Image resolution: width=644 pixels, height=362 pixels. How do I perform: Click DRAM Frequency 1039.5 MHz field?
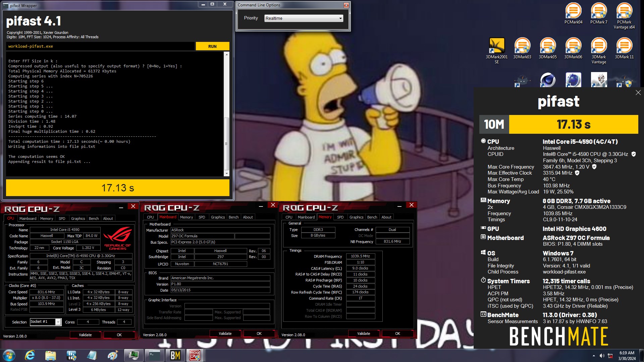[x=360, y=256]
